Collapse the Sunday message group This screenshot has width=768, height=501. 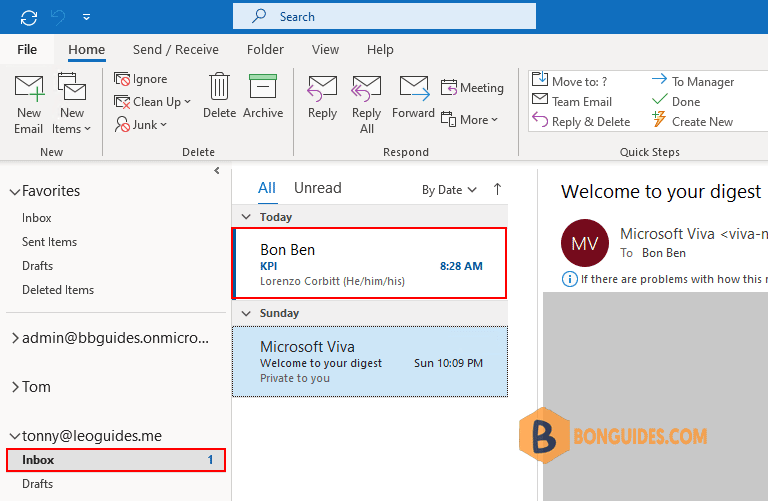coord(246,313)
